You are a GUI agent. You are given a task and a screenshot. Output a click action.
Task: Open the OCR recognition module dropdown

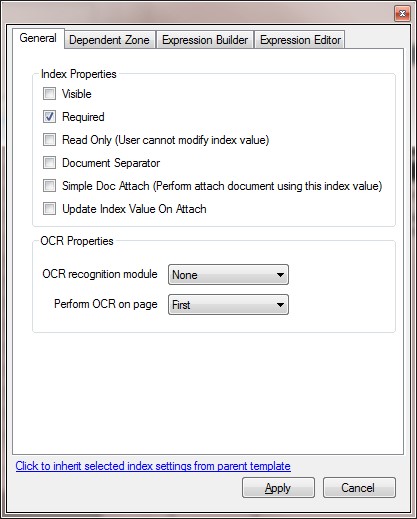click(x=228, y=275)
